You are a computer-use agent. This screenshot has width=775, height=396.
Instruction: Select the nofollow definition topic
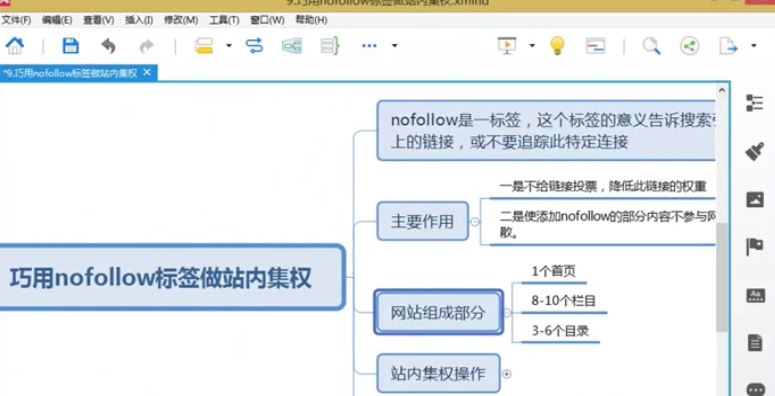pyautogui.click(x=546, y=131)
